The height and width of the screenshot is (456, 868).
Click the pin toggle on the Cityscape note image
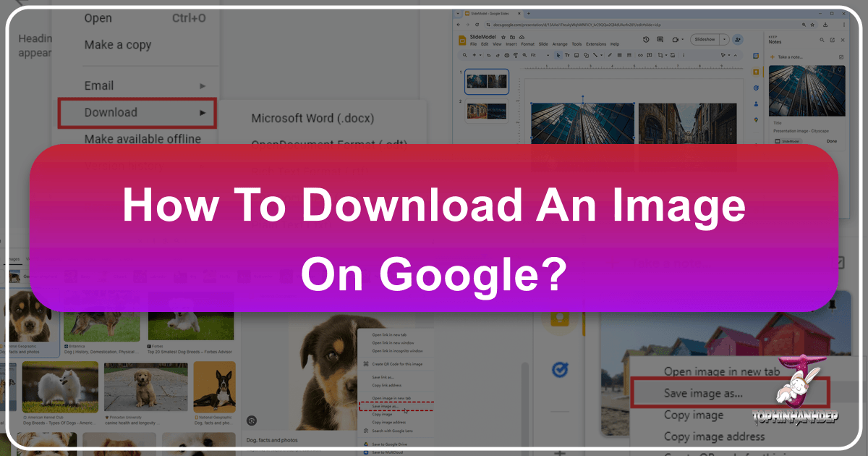tap(839, 70)
